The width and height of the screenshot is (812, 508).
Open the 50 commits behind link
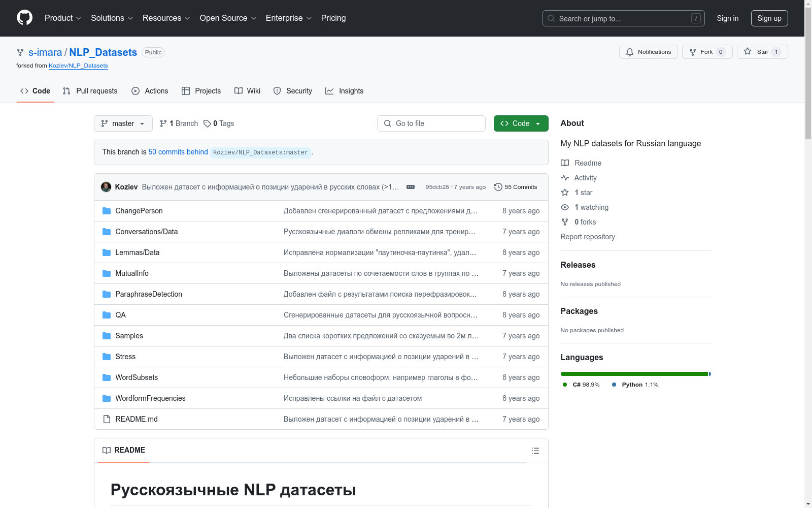[x=178, y=152]
